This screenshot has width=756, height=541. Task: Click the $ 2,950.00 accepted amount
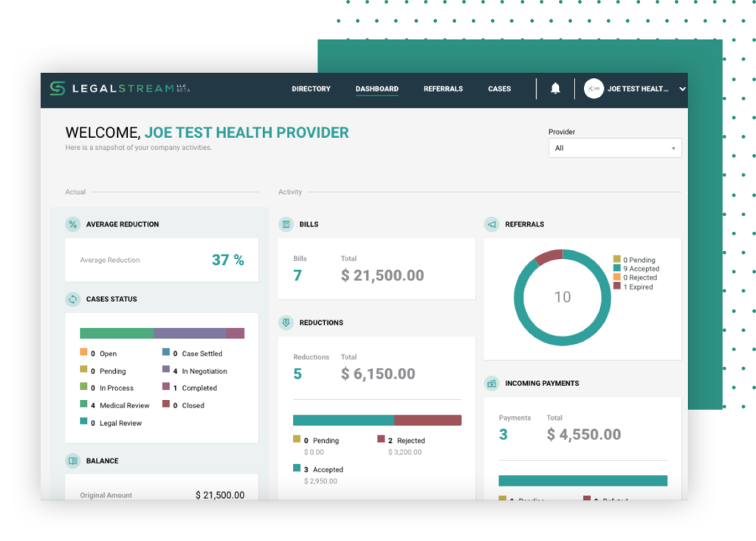[320, 481]
